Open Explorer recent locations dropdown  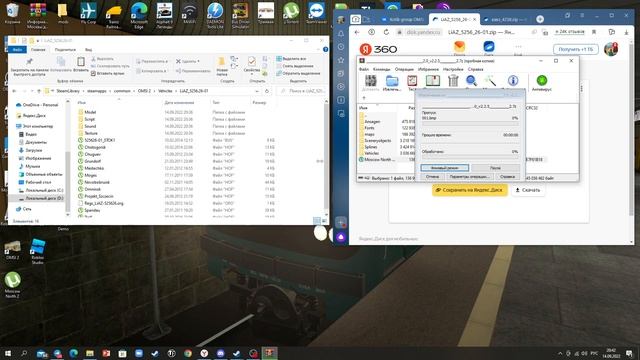click(31, 91)
